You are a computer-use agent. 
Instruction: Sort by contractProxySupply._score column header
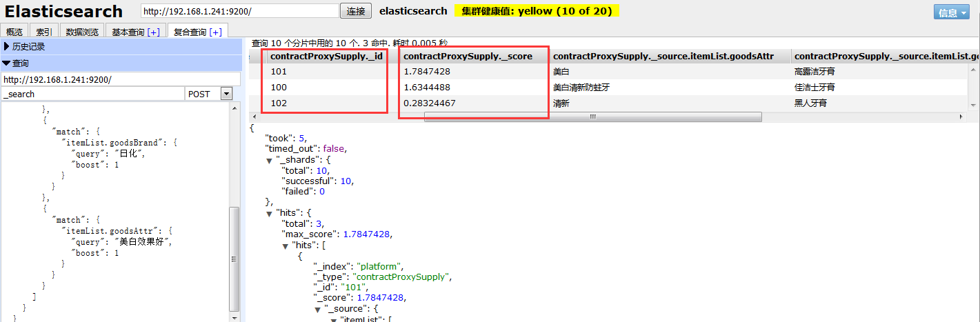(x=468, y=56)
